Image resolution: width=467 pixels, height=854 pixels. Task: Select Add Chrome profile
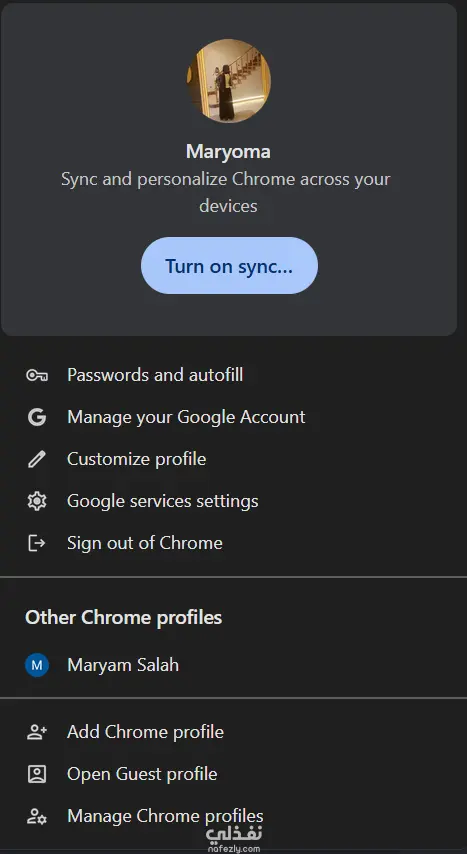click(233, 732)
